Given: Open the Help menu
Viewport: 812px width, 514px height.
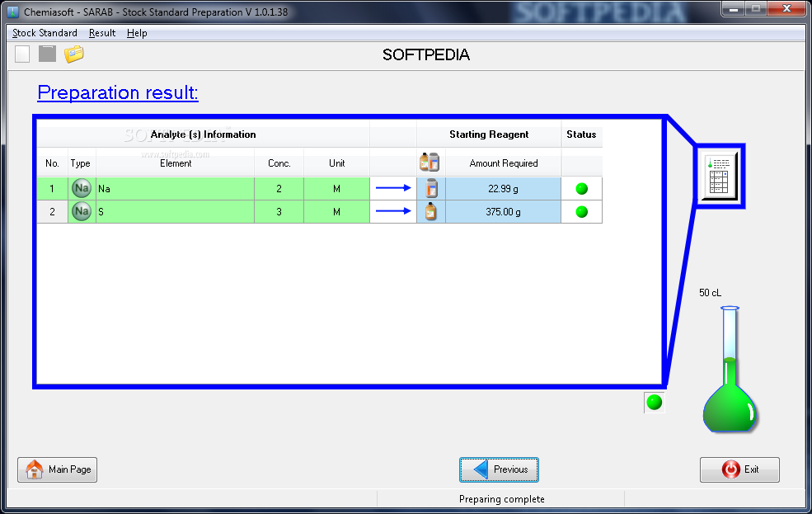Looking at the screenshot, I should [x=137, y=33].
